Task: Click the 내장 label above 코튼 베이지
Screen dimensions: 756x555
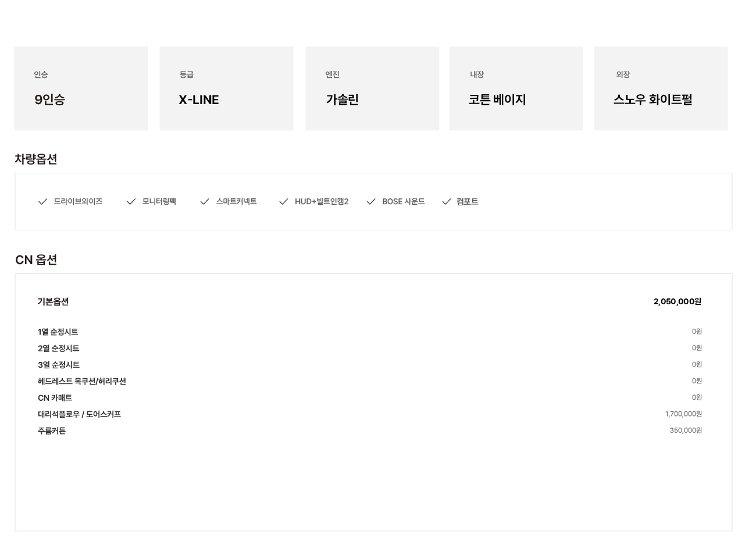Action: point(477,74)
